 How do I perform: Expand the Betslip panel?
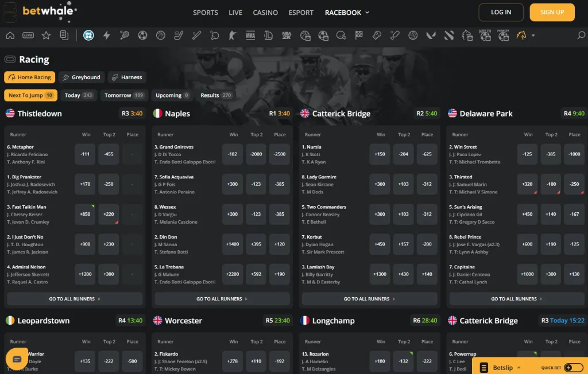pos(502,368)
